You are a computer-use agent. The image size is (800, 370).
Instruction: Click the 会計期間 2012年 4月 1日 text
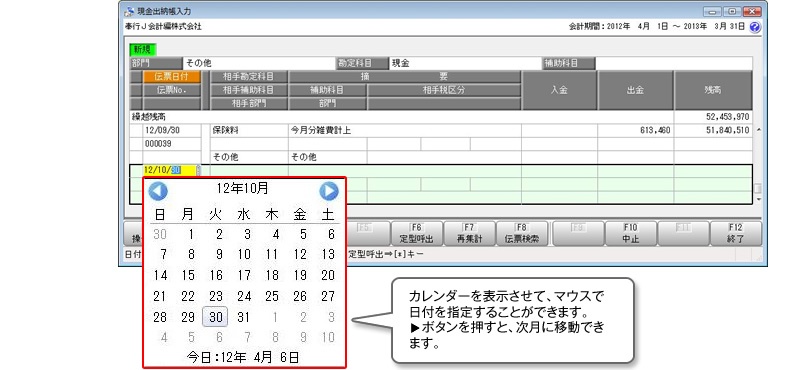click(619, 27)
